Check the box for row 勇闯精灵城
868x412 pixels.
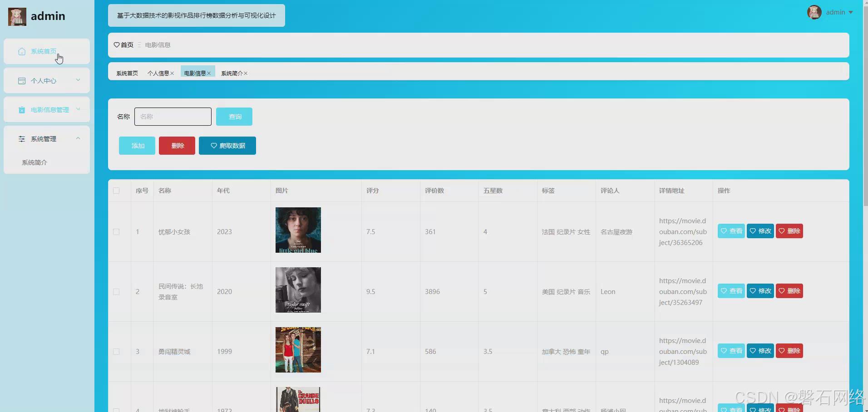coord(116,352)
